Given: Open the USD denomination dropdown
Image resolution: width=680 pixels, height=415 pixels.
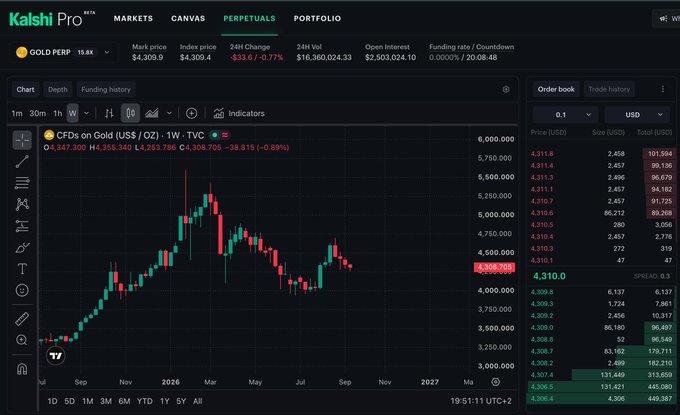Looking at the screenshot, I should point(638,114).
